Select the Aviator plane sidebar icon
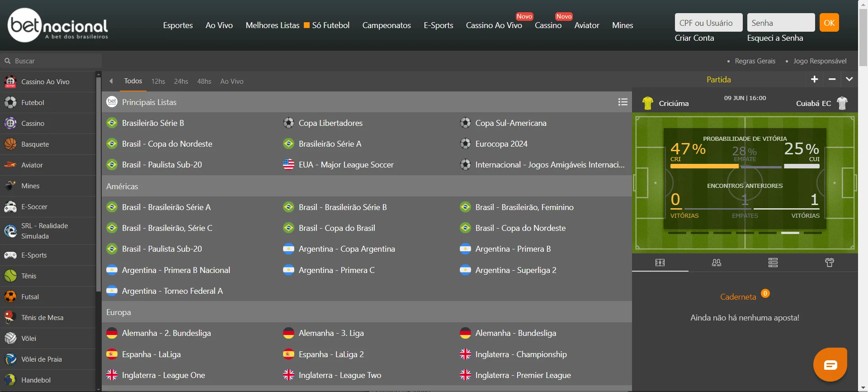The image size is (868, 392). coord(10,165)
